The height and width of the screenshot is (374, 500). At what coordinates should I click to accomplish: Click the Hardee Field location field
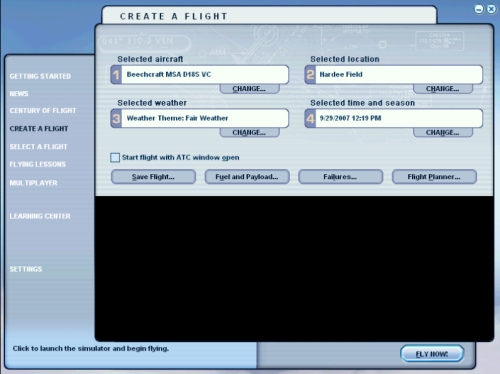pyautogui.click(x=399, y=75)
